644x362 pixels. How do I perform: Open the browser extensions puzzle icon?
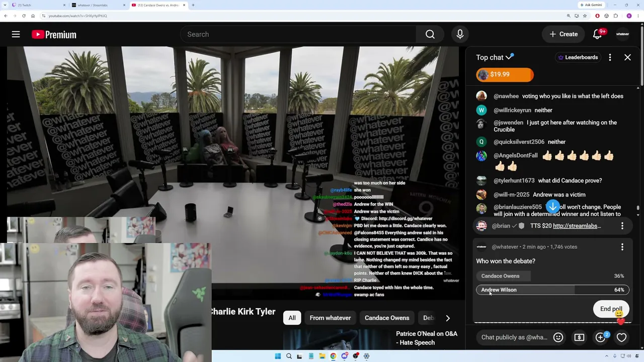pos(615,16)
